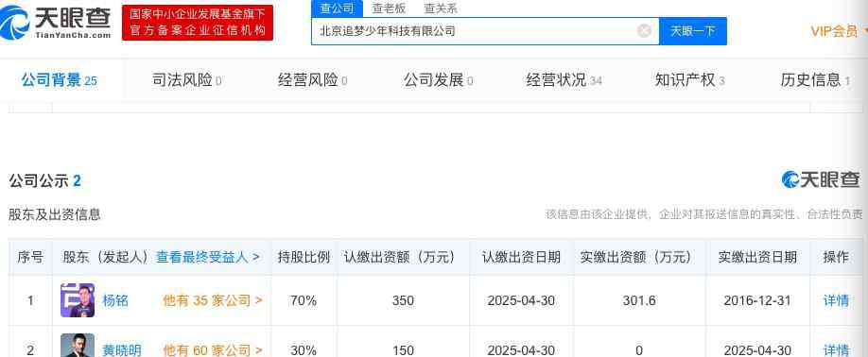Switch to the 查公司 search tab

337,8
